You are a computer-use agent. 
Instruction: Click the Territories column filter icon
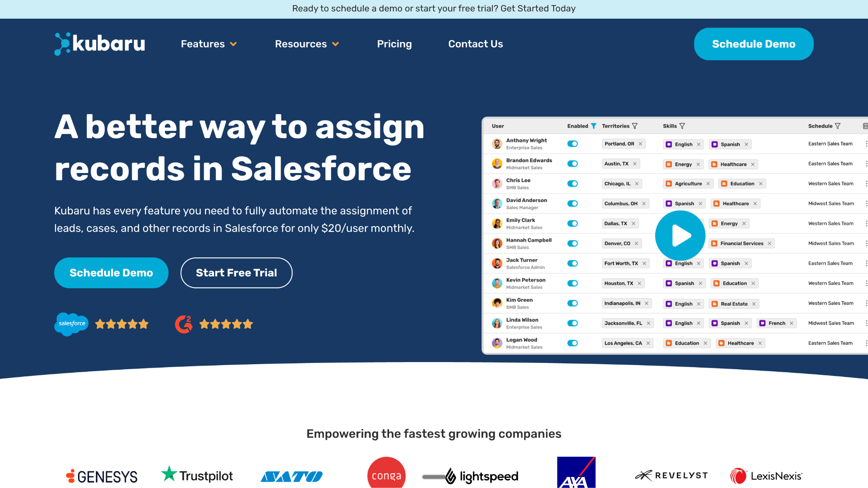634,126
